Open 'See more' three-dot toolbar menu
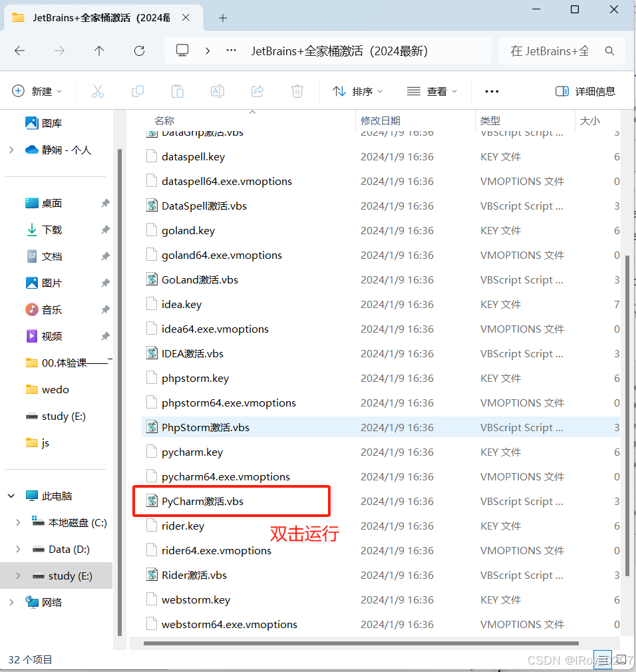Screen dimensions: 636x672 492,91
